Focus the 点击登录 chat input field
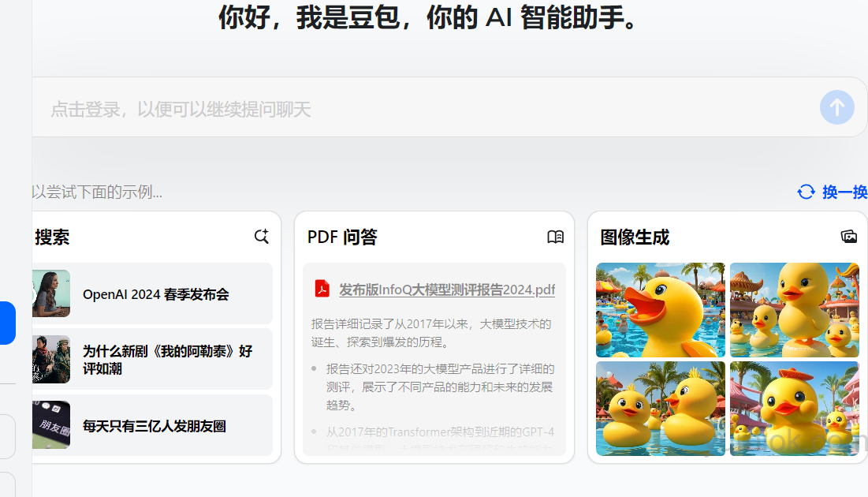Image resolution: width=868 pixels, height=497 pixels. coord(449,107)
